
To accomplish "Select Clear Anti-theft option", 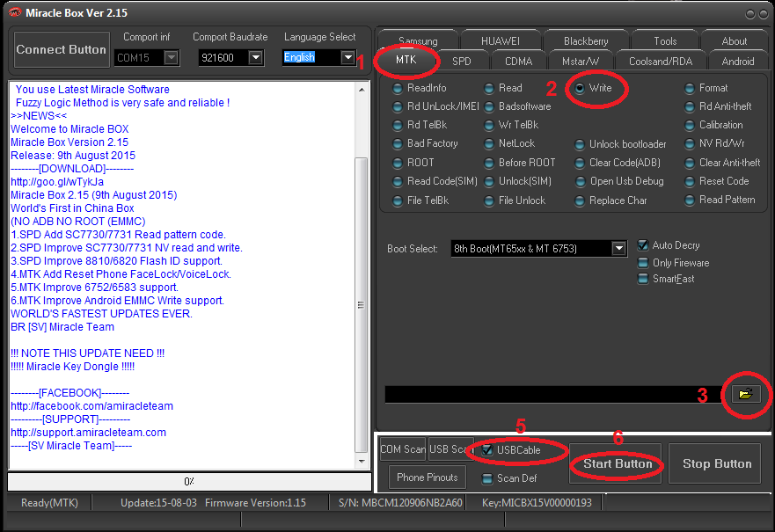I will 722,163.
